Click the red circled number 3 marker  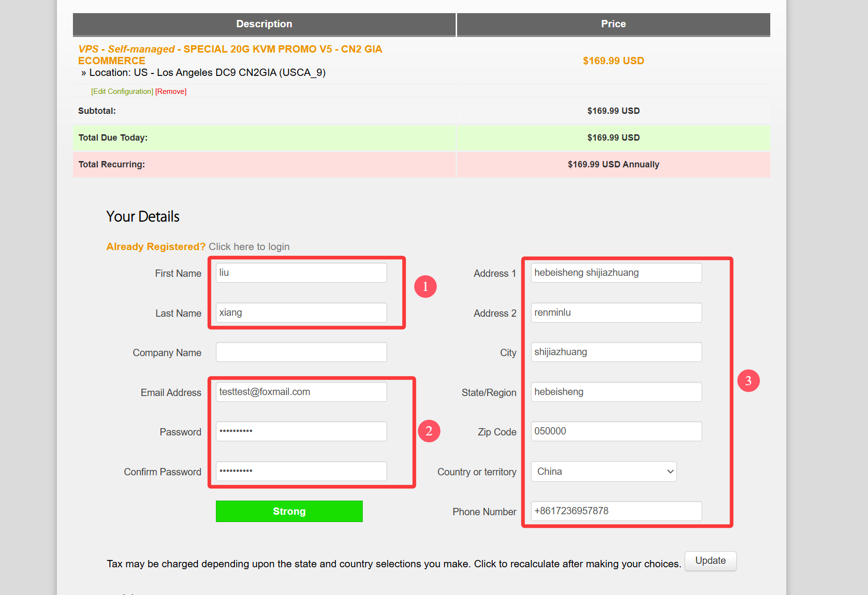[x=748, y=381]
